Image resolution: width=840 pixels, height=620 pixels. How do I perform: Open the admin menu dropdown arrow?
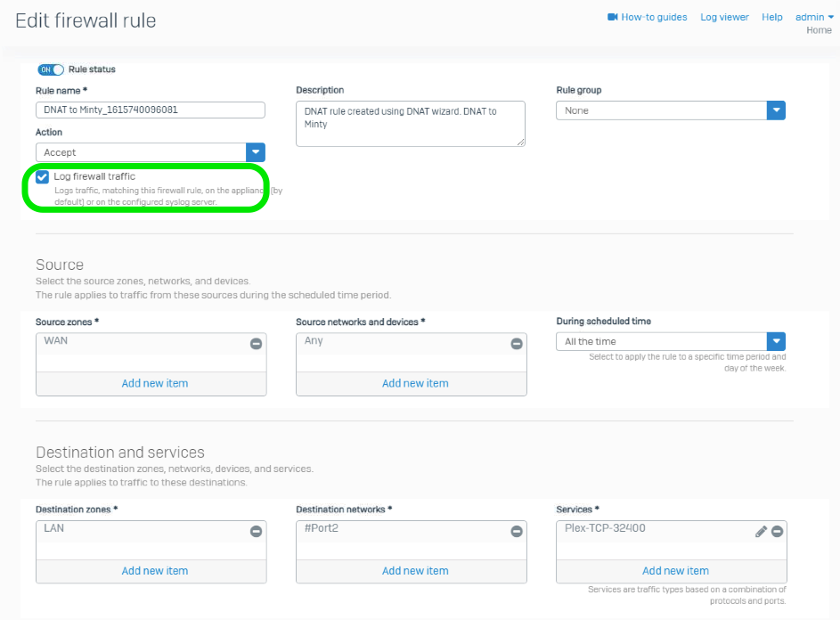pyautogui.click(x=832, y=16)
